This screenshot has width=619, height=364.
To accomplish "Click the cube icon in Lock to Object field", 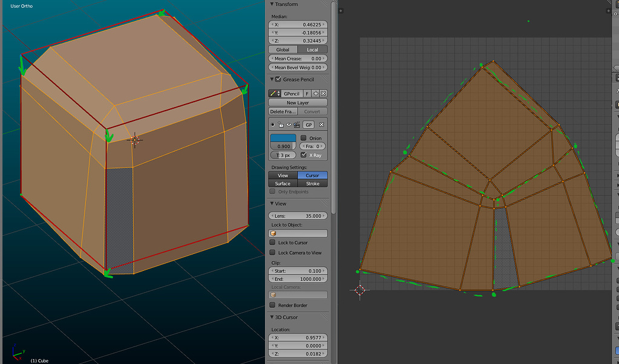I will pyautogui.click(x=273, y=233).
